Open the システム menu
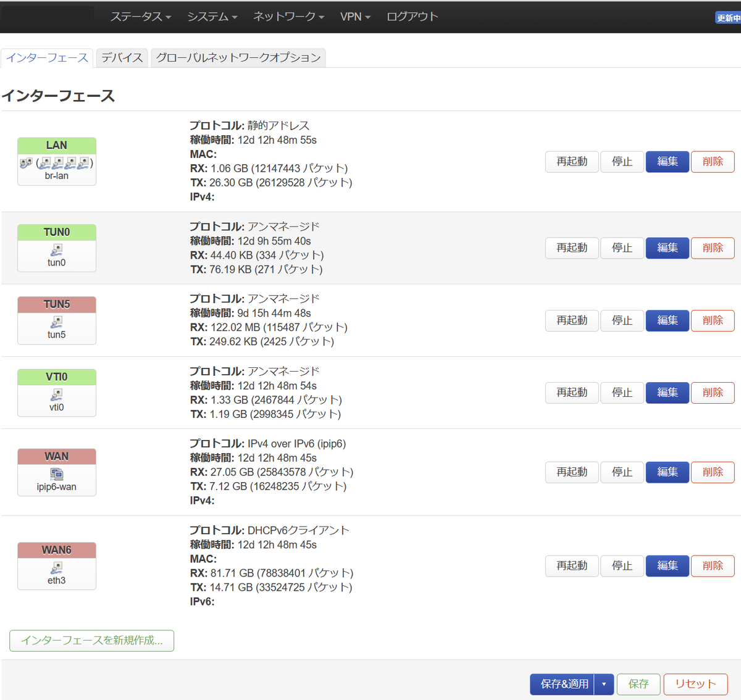Image resolution: width=741 pixels, height=700 pixels. click(x=212, y=17)
